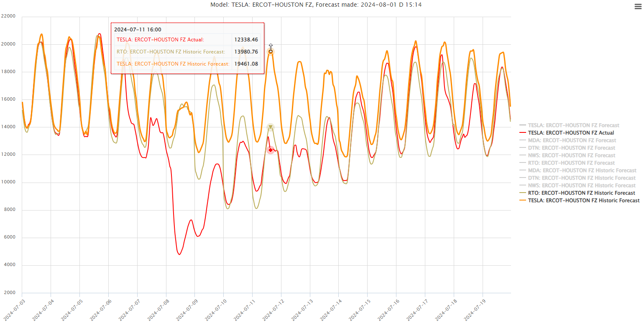644x330 pixels.
Task: Click tooltip row 'TESLA: ERCOT-HOUSTON FZ Actual:'
Action: 187,40
